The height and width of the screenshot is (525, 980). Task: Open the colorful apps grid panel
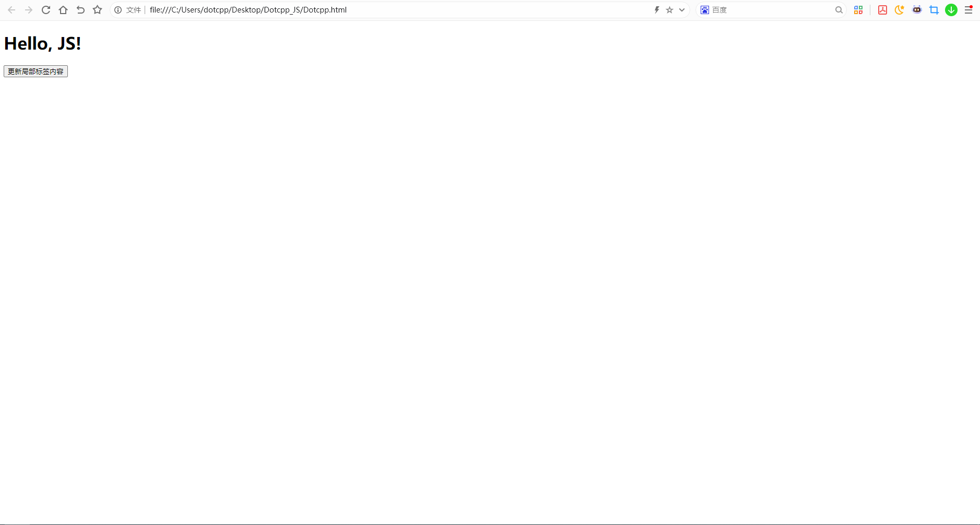pos(858,9)
